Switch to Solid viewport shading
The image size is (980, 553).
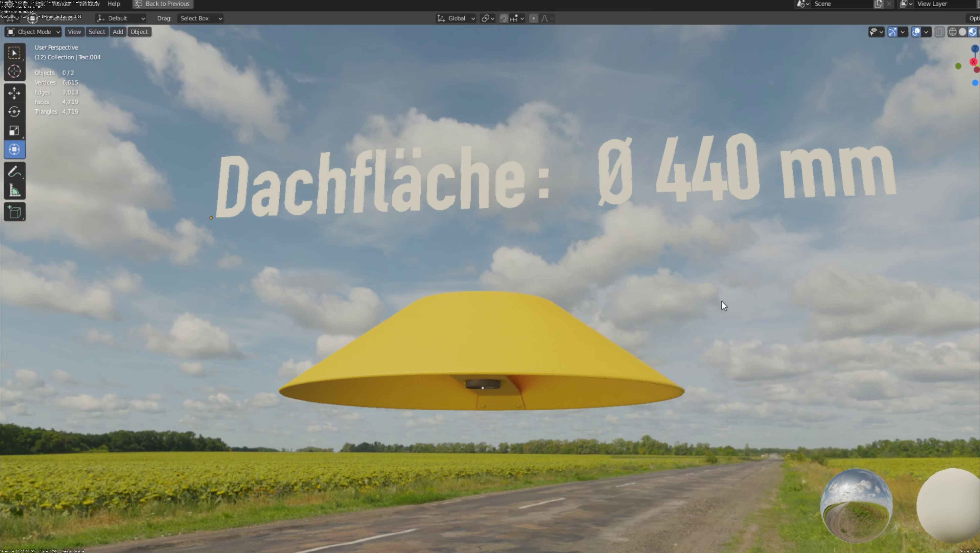(x=962, y=32)
